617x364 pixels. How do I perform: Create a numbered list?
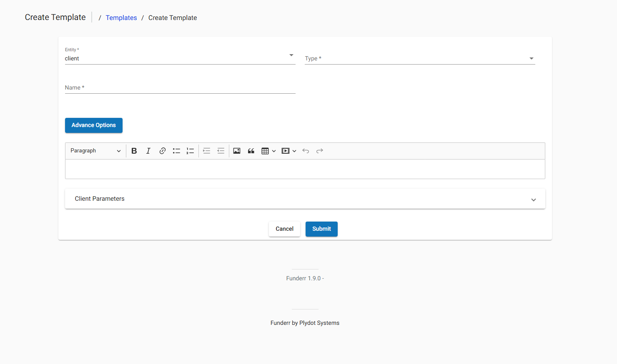coord(190,151)
